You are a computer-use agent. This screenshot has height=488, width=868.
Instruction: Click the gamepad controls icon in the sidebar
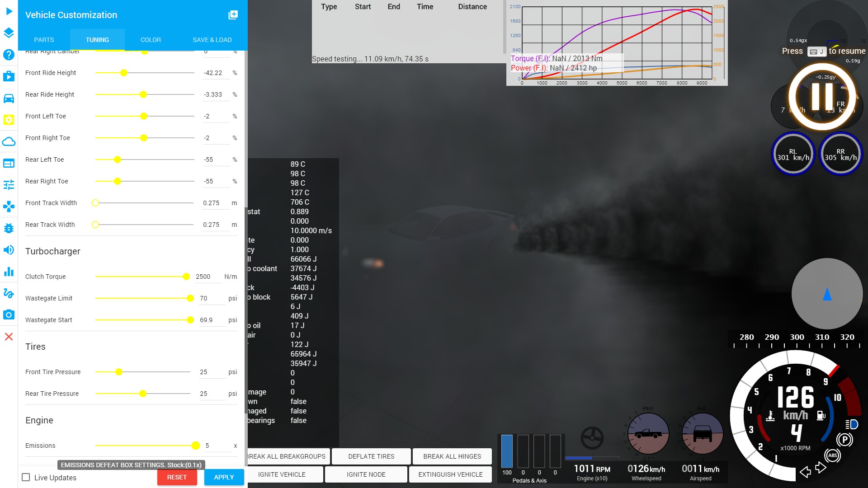[9, 206]
